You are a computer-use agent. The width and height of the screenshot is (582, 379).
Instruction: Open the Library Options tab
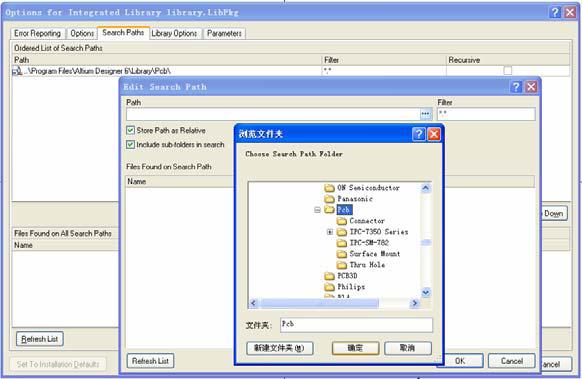click(x=174, y=33)
